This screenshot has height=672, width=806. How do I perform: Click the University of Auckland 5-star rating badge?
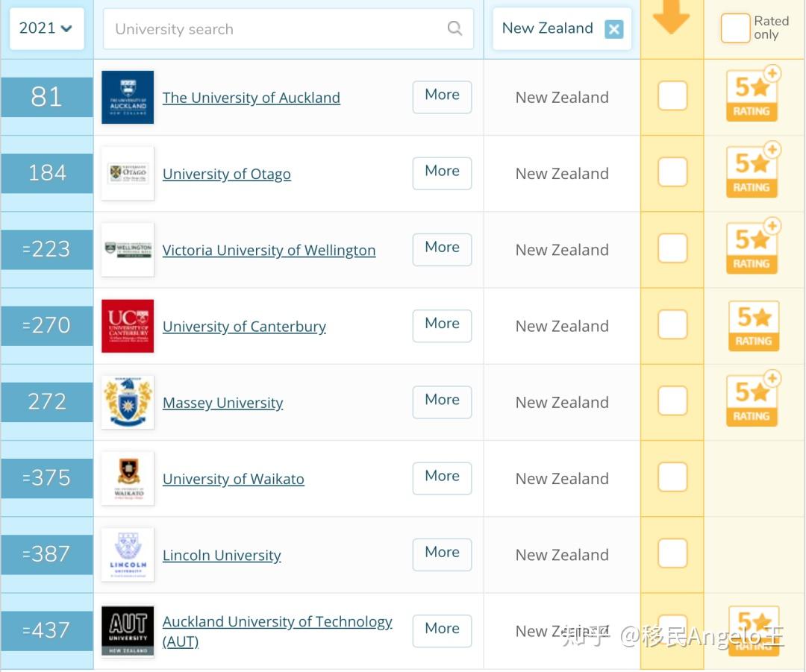(x=752, y=95)
